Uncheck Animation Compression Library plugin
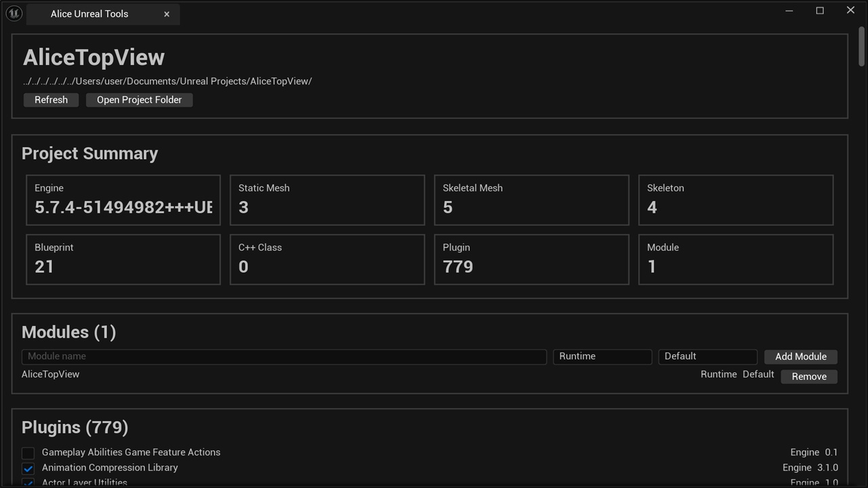Screen dimensions: 868x488 [x=28, y=468]
